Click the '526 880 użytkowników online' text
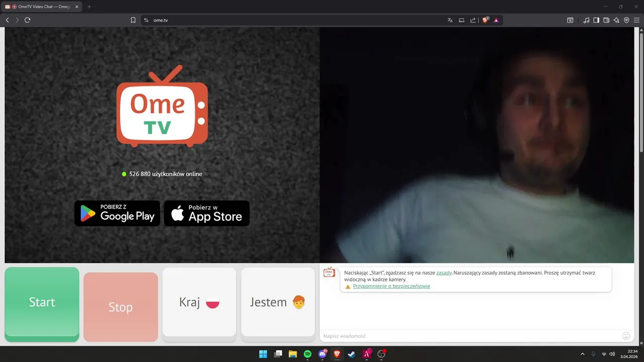 point(166,174)
